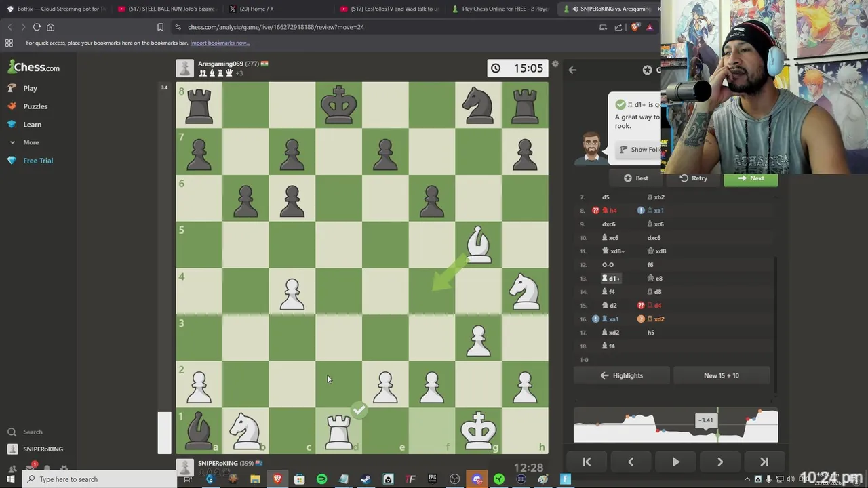Reload the browser page
The image size is (868, 488).
37,27
